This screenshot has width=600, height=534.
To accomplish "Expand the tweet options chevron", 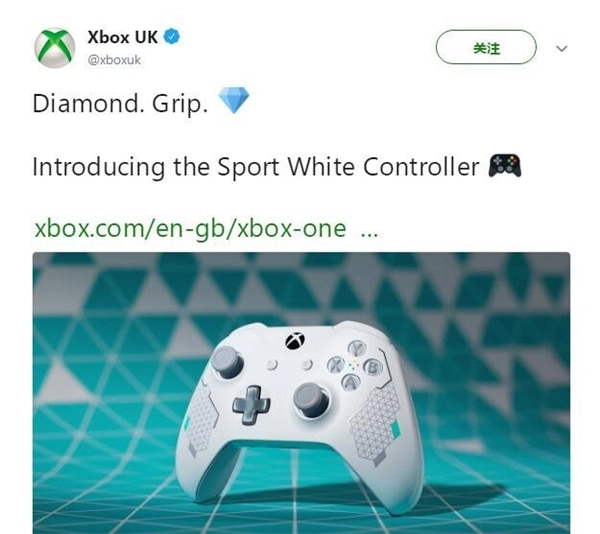I will (561, 49).
